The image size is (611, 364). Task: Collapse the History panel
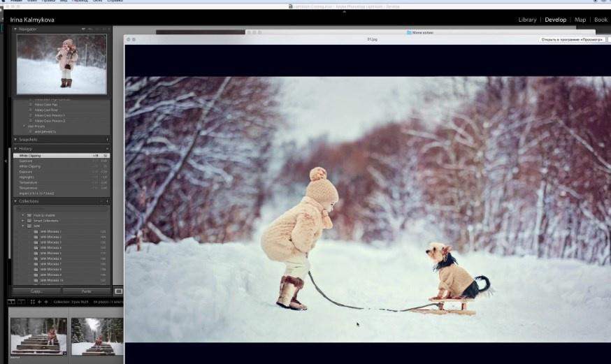16,149
